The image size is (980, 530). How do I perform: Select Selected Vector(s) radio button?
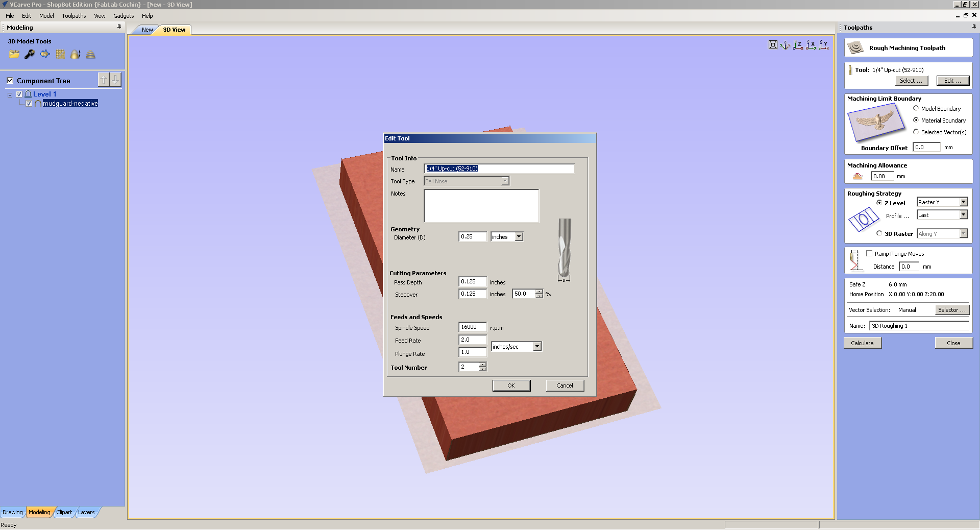pos(916,132)
